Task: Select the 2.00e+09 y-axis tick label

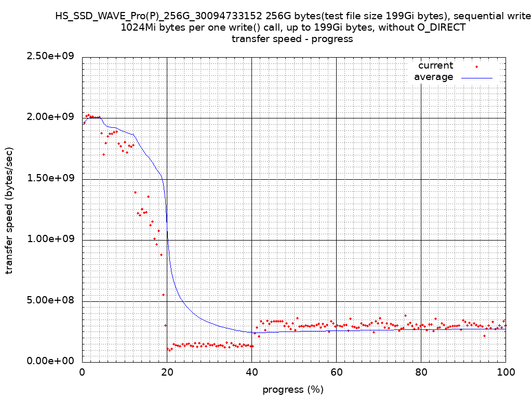Action: click(51, 117)
